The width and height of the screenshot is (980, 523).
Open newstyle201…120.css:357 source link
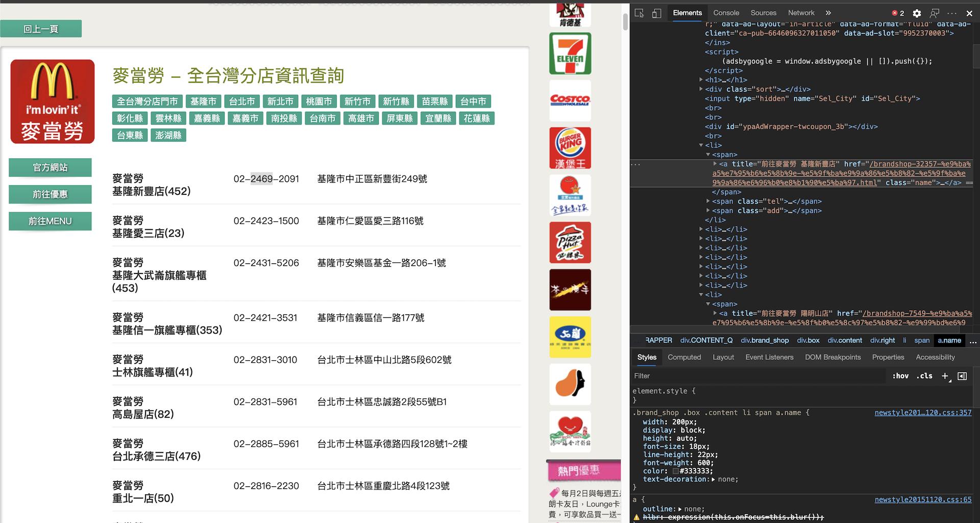pos(923,412)
